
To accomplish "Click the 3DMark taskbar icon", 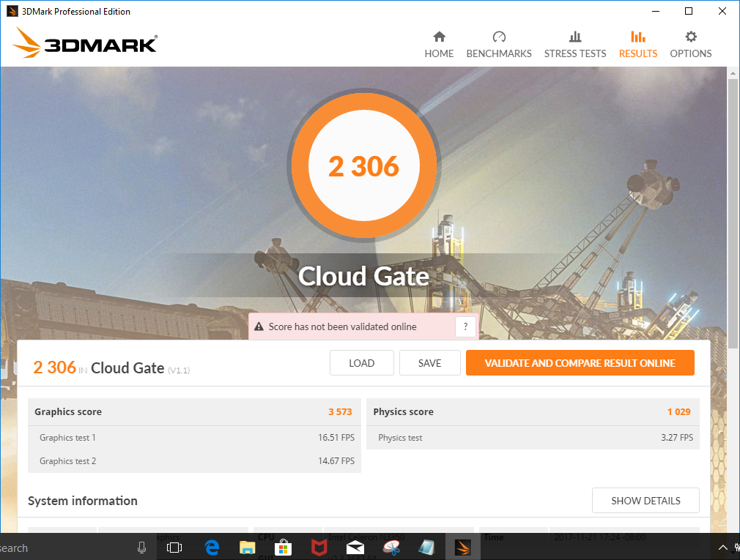I will [462, 548].
